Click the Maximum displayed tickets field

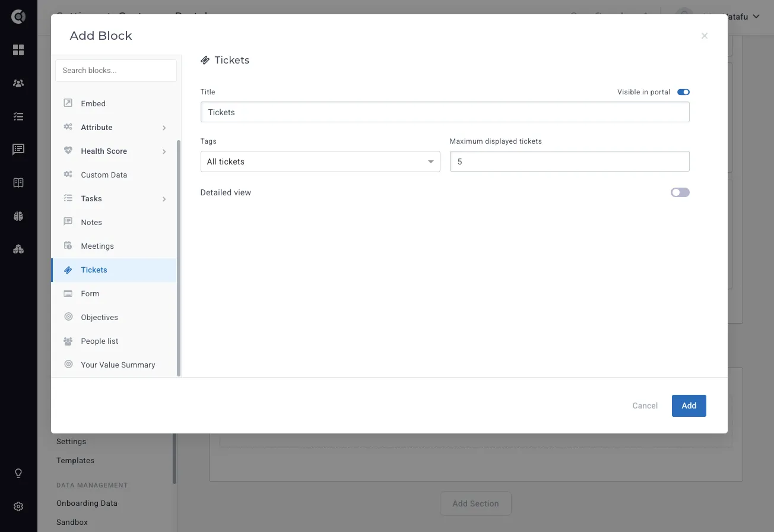click(x=570, y=161)
